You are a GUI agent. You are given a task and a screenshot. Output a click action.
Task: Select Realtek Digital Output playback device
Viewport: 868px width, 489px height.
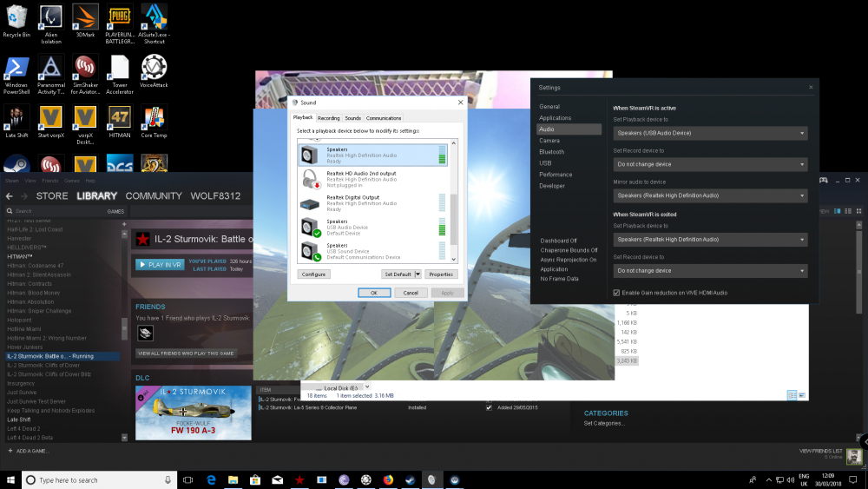coord(372,203)
